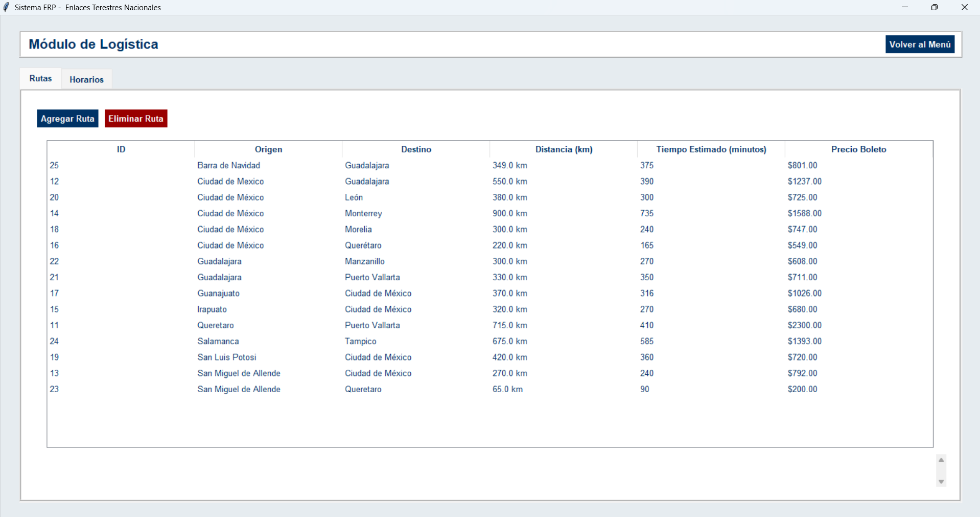Select the 330.0 km distance cell
Screen dimensions: 980x517
pos(510,277)
